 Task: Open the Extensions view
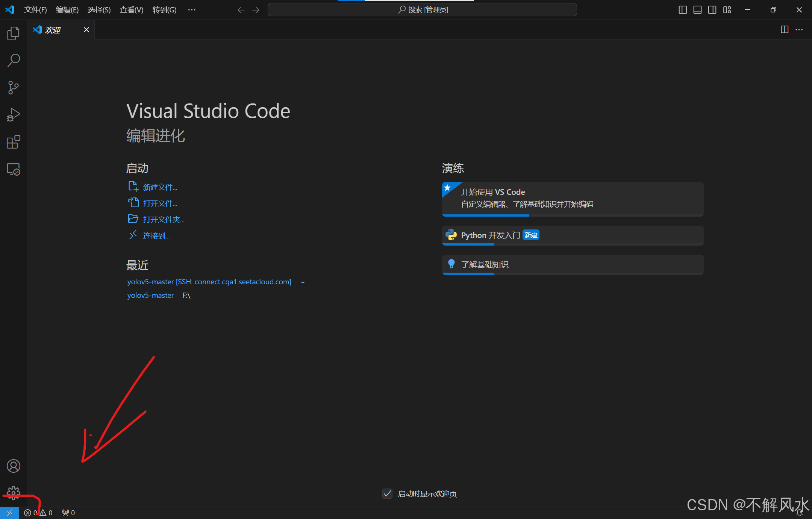coord(13,142)
